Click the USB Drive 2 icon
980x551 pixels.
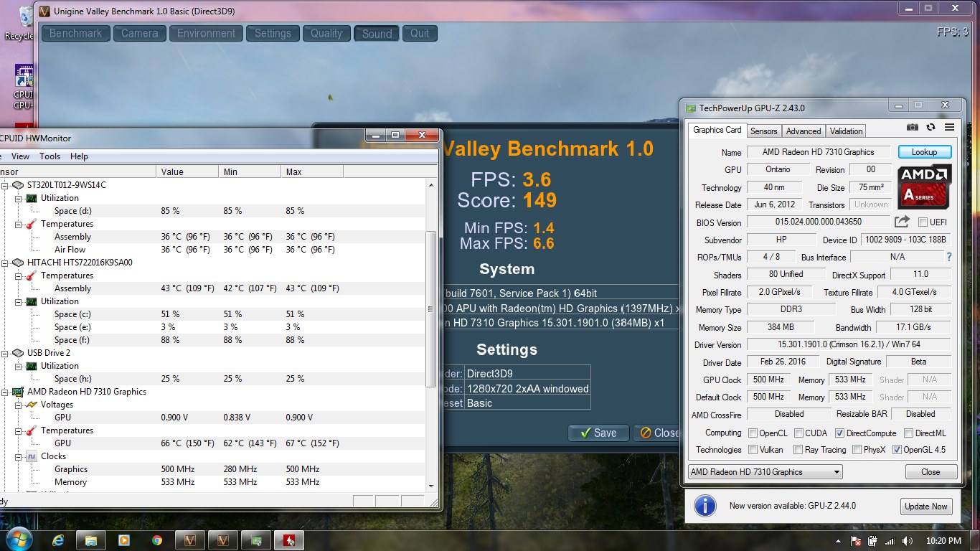click(x=19, y=353)
